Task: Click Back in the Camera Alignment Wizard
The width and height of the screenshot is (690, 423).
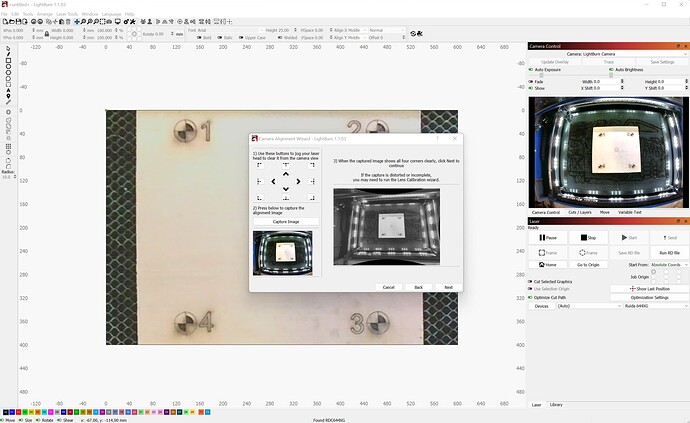Action: coord(418,287)
